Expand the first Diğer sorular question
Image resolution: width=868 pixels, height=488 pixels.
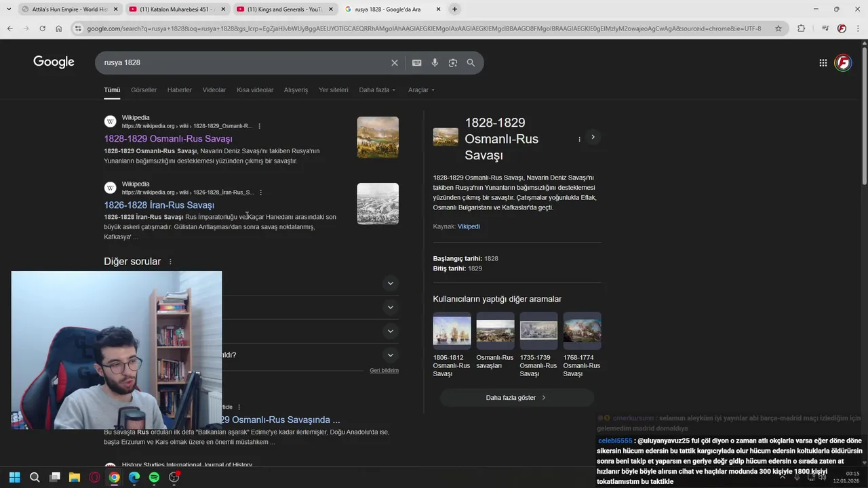coord(390,283)
